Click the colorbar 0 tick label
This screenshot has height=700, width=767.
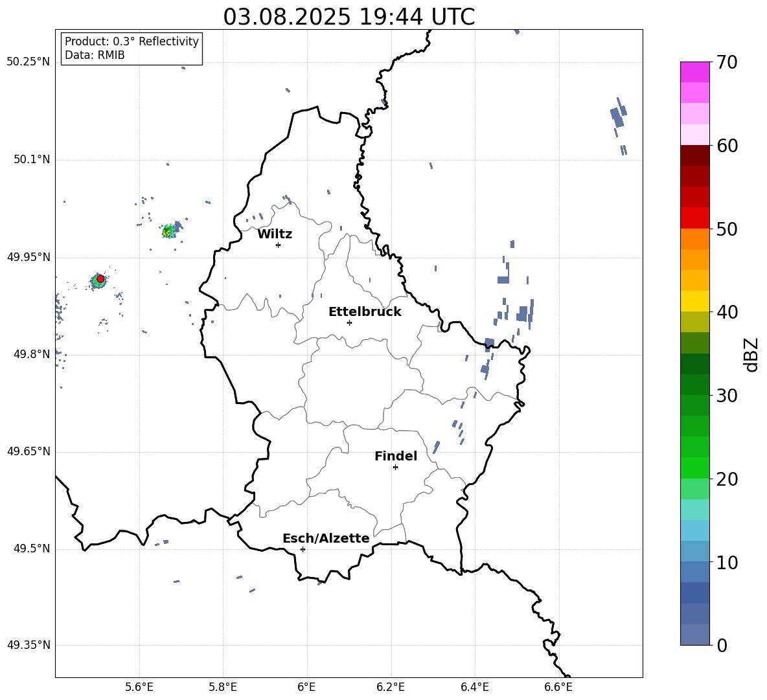pyautogui.click(x=722, y=645)
